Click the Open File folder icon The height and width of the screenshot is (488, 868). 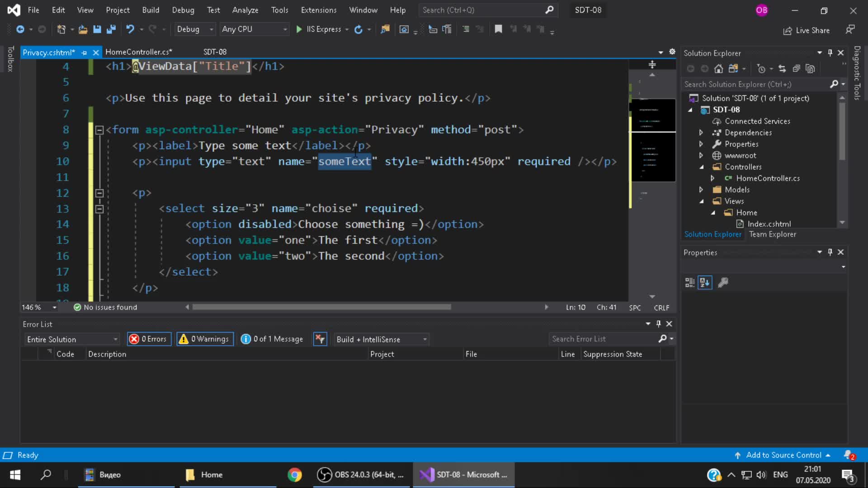83,29
